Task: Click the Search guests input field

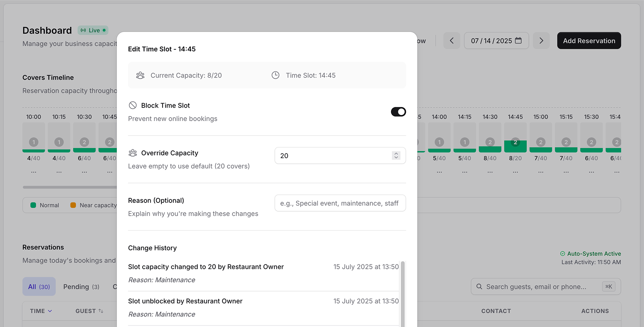Action: pyautogui.click(x=546, y=287)
